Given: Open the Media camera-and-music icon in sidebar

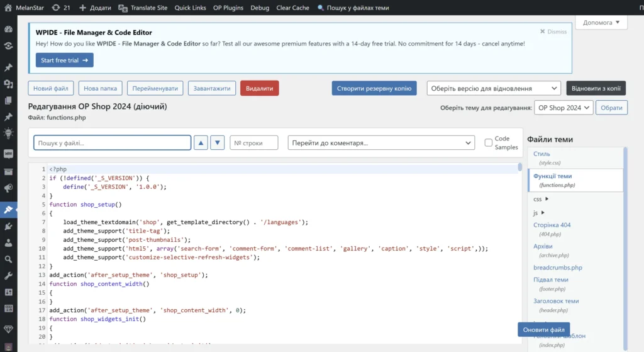Looking at the screenshot, I should tap(8, 84).
